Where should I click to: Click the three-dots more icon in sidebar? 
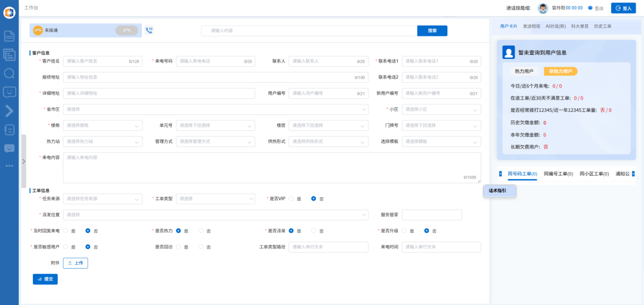[x=9, y=166]
